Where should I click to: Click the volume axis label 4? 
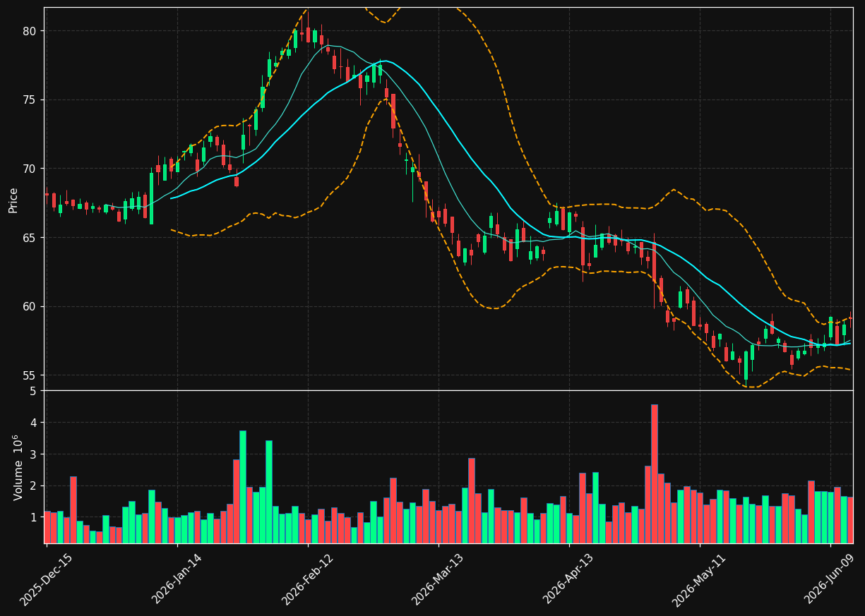coord(32,423)
